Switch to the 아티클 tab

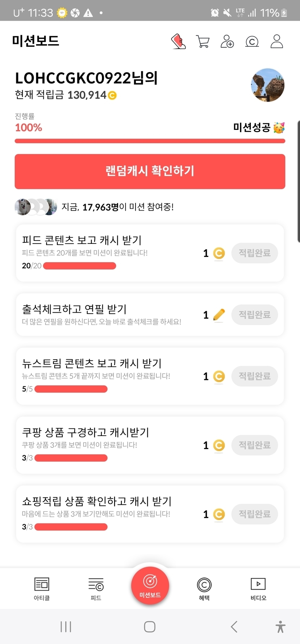42,589
